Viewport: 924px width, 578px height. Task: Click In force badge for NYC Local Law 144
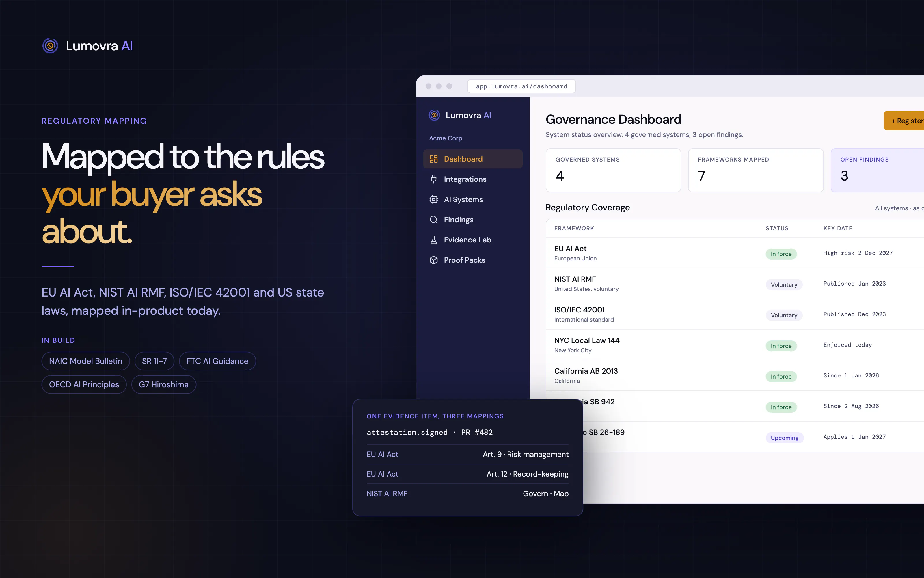click(x=781, y=346)
